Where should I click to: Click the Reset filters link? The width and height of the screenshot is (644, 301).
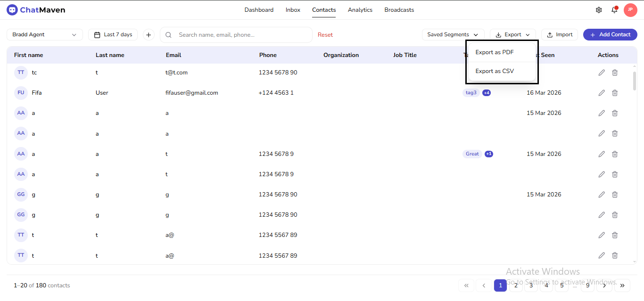[x=325, y=34]
